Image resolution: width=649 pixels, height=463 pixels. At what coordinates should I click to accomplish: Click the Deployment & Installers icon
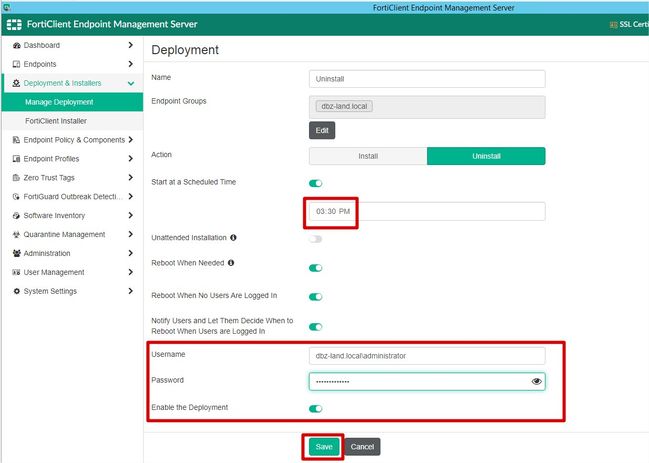tap(16, 83)
